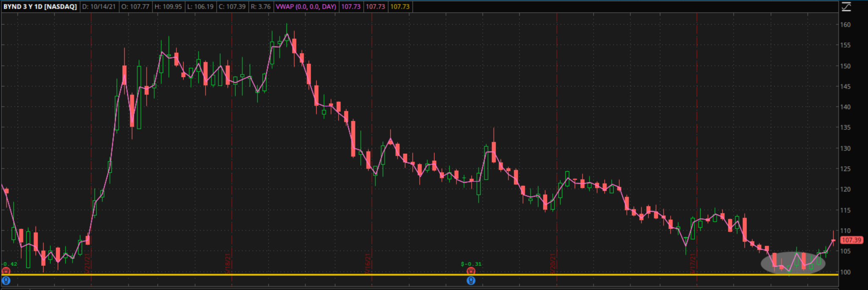
Task: Click the L: 106.19 low value
Action: (200, 7)
